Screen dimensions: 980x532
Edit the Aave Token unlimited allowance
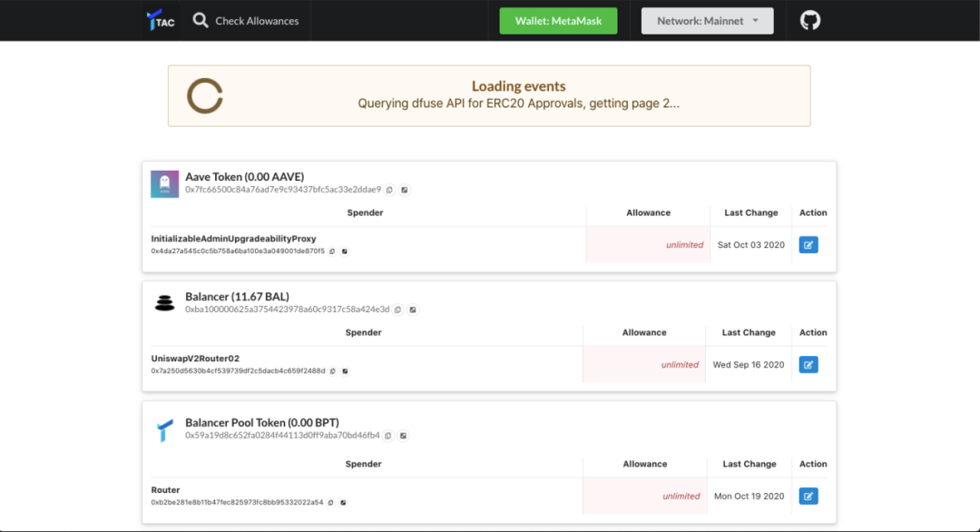point(808,245)
